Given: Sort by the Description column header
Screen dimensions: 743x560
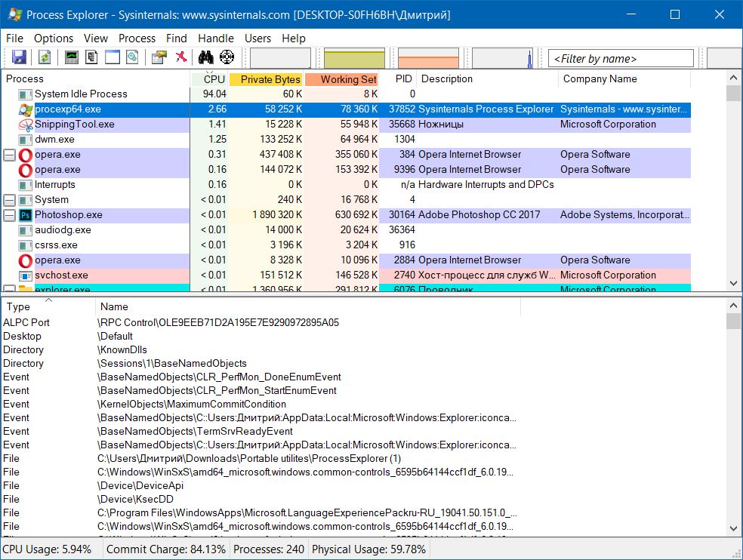Looking at the screenshot, I should (x=488, y=79).
